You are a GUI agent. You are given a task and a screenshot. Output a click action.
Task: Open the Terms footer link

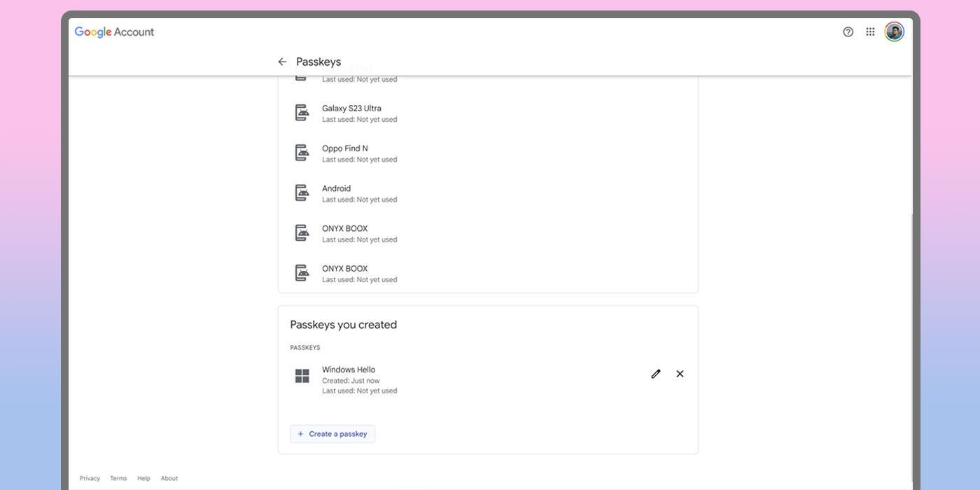[x=118, y=479]
